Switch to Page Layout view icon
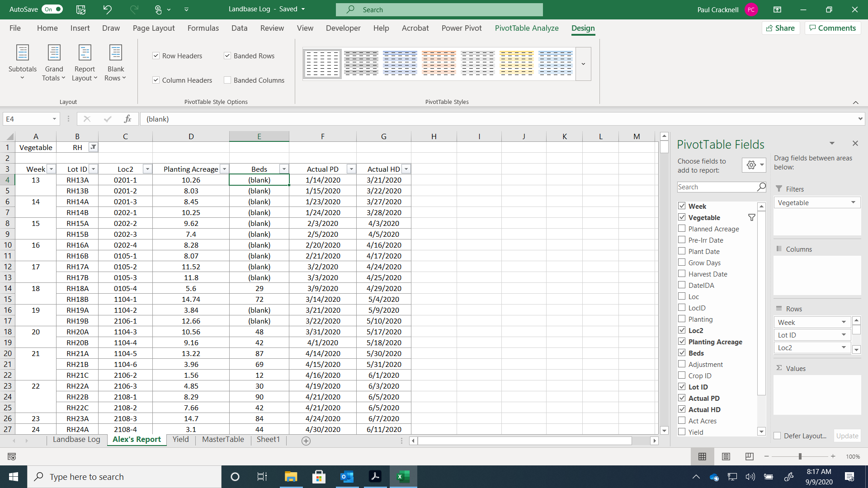 pos(726,457)
